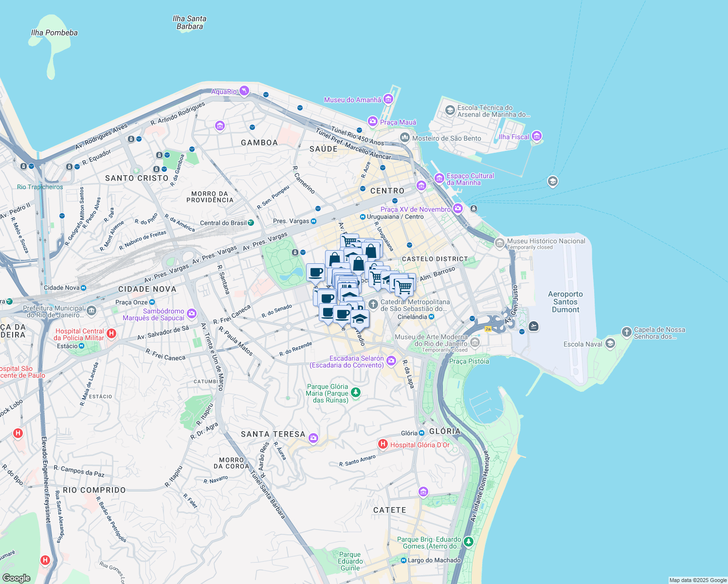Open the Santa Teresa camera marker
728x584 pixels.
313,438
